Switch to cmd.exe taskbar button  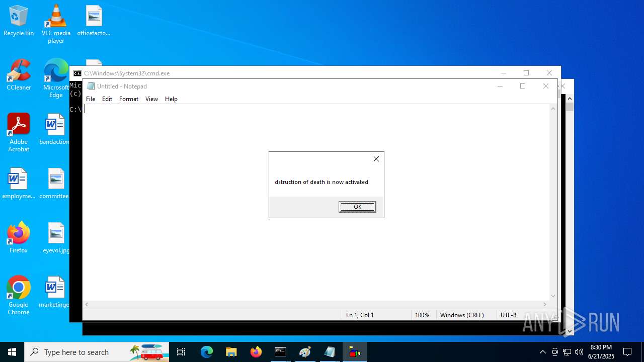(x=280, y=352)
